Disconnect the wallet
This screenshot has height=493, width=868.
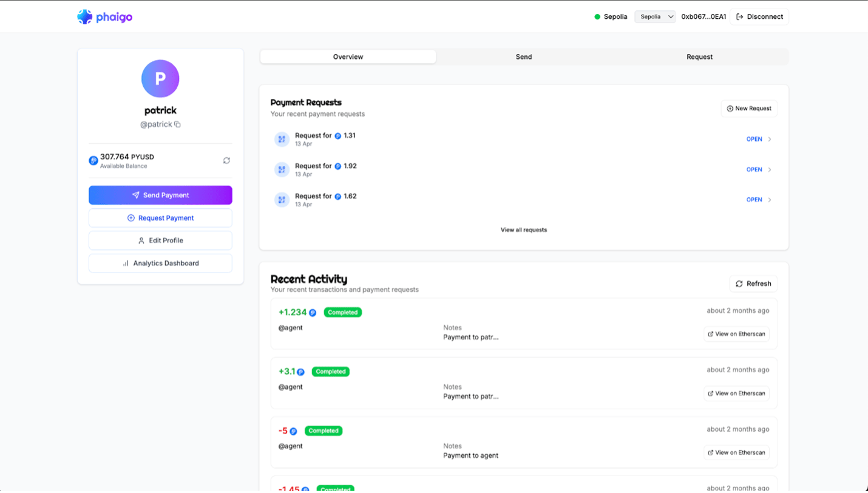pos(759,17)
